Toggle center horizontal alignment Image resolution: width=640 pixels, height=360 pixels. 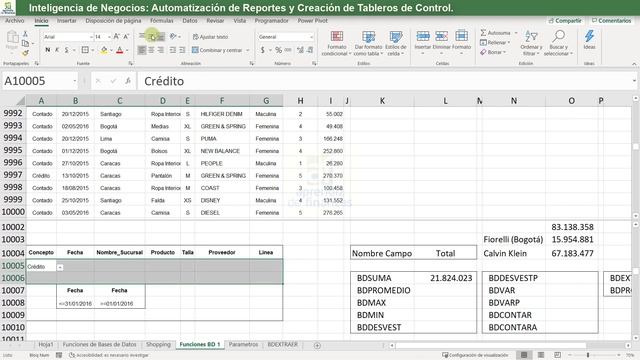pos(151,50)
